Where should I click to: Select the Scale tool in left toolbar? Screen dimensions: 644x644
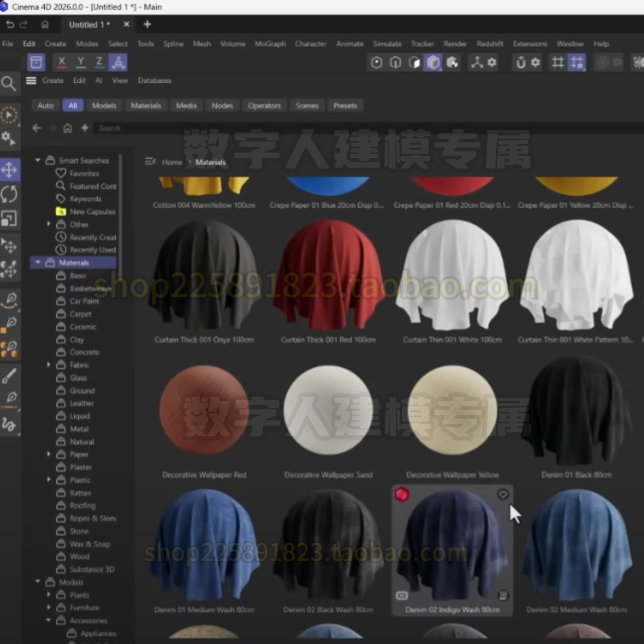[9, 219]
